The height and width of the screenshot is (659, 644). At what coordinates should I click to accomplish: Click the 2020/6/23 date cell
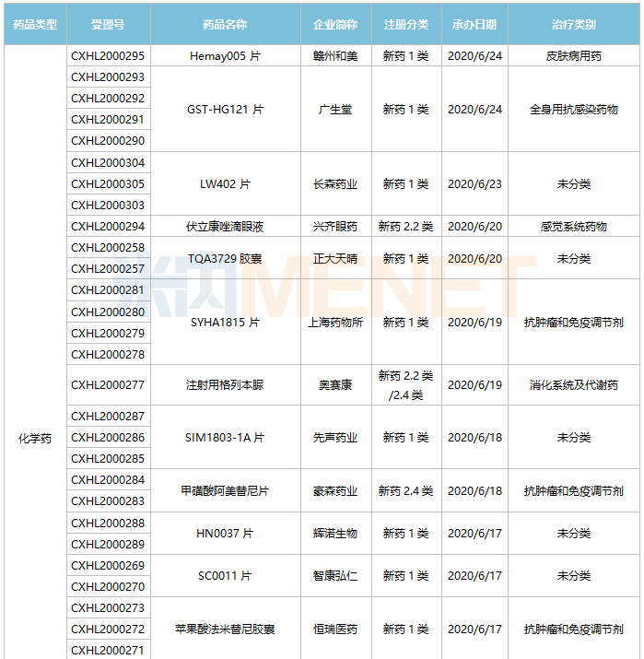[474, 184]
